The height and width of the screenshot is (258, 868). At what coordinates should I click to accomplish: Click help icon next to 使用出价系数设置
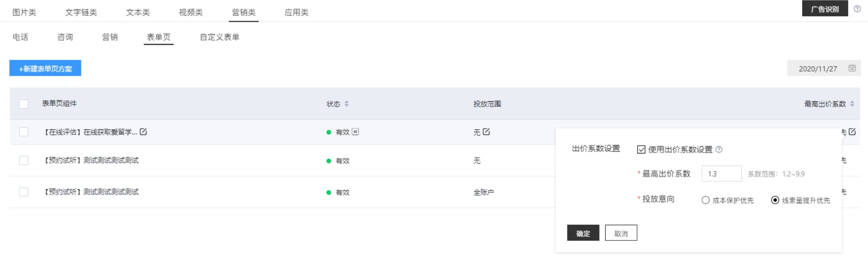719,149
